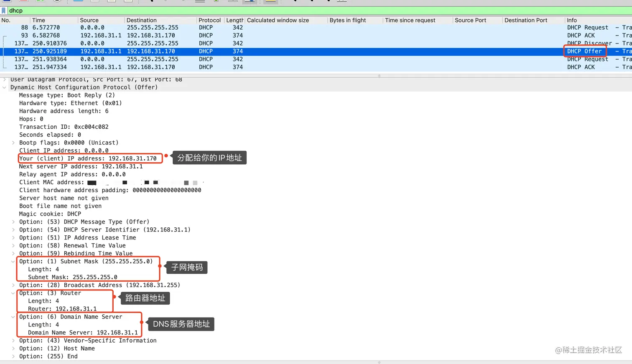The image size is (632, 364).
Task: Select the Transaction ID: 0xc004c082 line
Action: pyautogui.click(x=64, y=127)
